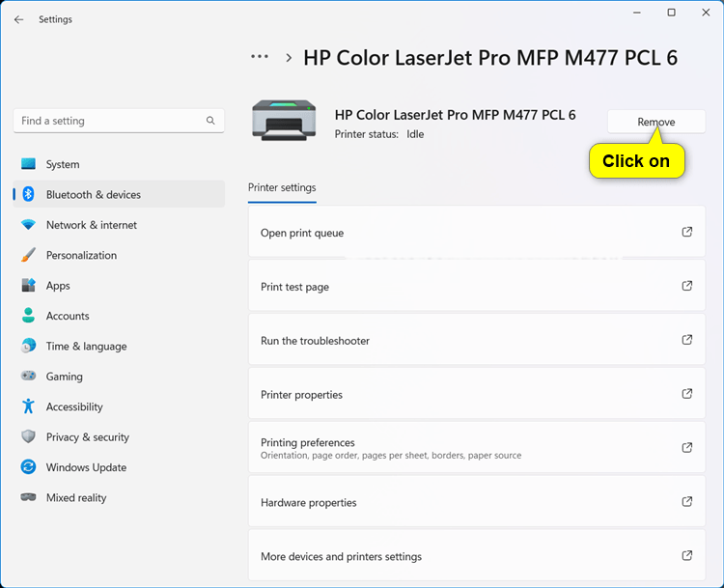Click external-link icon for Run the troubleshooter
This screenshot has height=588, width=724.
click(x=687, y=340)
